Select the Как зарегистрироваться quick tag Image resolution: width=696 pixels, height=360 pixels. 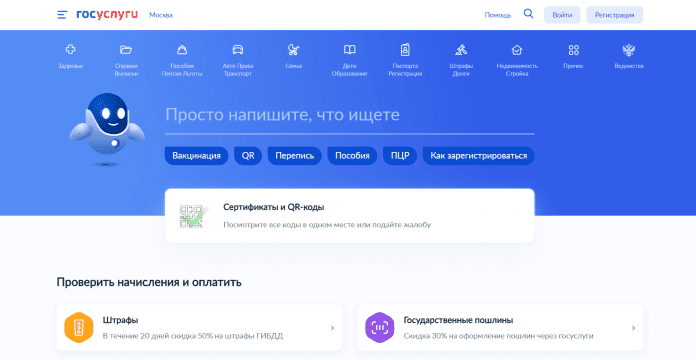coord(478,156)
